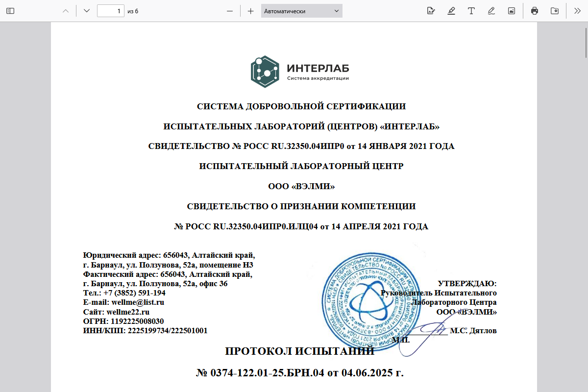
Task: Click the site address 'wellme22.ru'
Action: (x=127, y=312)
